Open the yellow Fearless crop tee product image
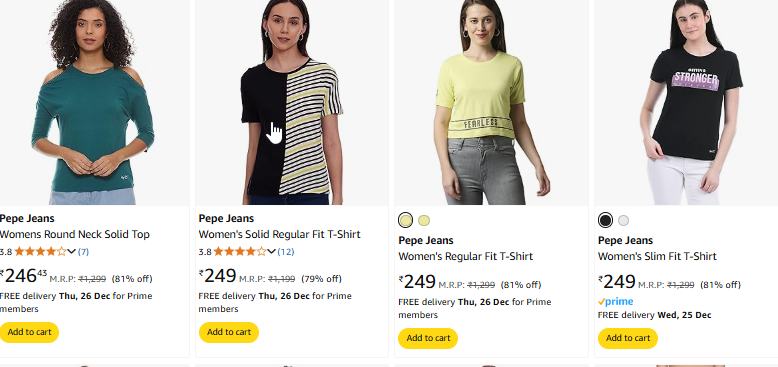The height and width of the screenshot is (367, 778). tap(491, 102)
